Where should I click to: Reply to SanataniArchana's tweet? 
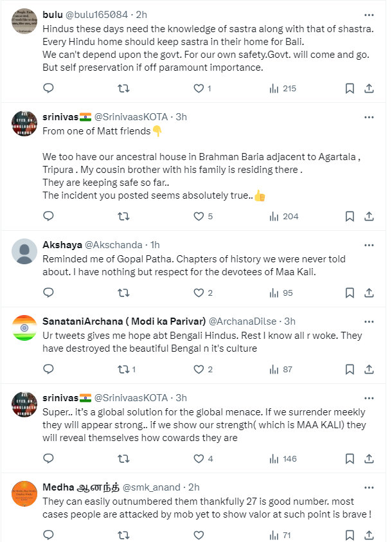click(x=48, y=369)
